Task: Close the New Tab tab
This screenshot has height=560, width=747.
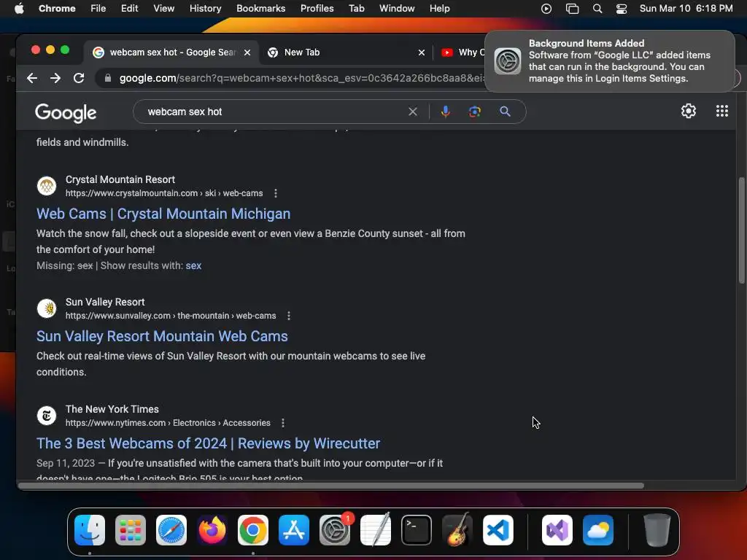Action: point(421,52)
